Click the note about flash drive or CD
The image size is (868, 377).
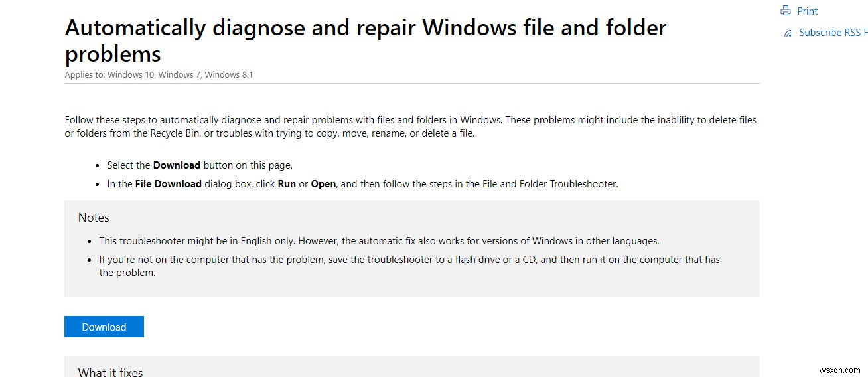point(409,265)
